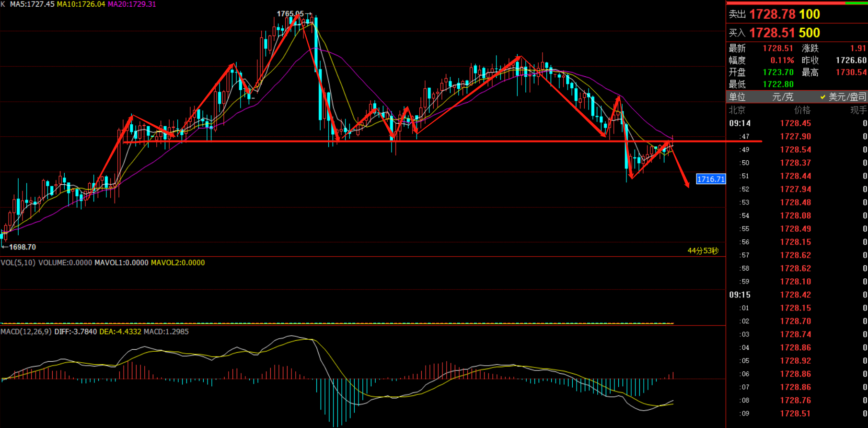The height and width of the screenshot is (428, 868).
Task: Click the 买入 buy quote 1728.51
Action: tap(771, 33)
